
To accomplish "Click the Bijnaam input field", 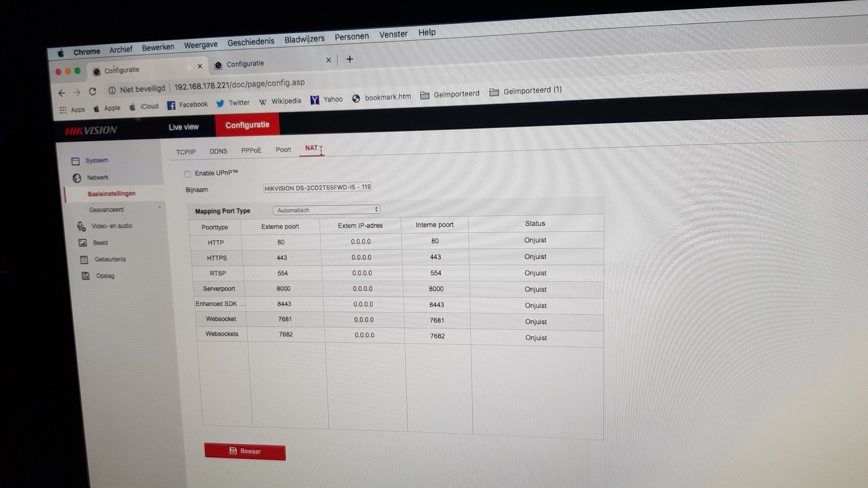I will point(317,187).
